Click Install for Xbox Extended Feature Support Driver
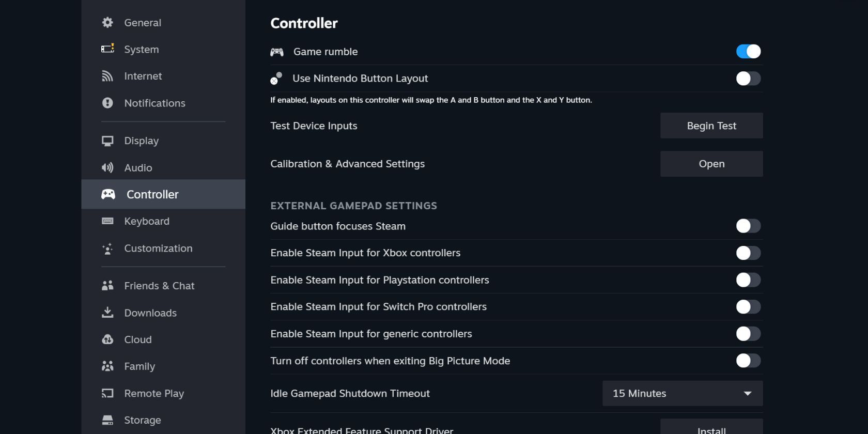The image size is (868, 434). (711, 429)
